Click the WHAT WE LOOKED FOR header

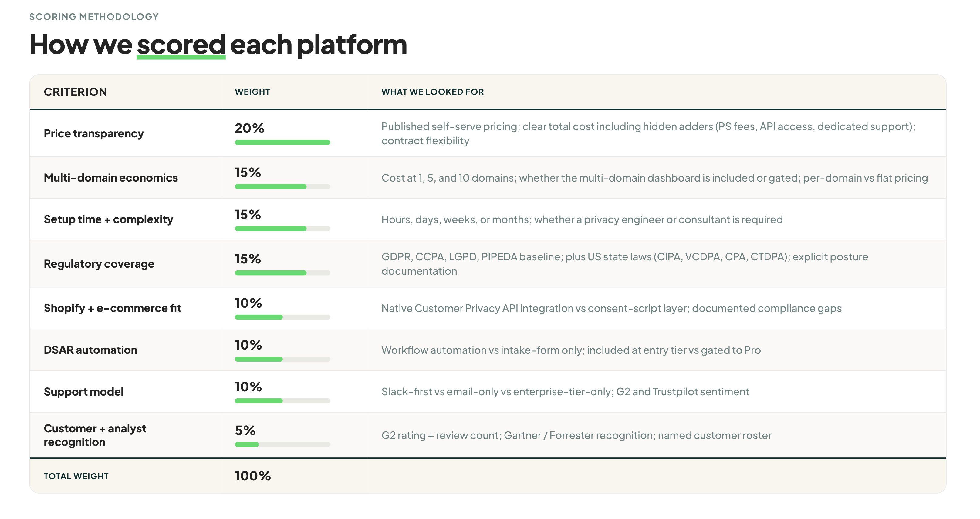coord(433,92)
